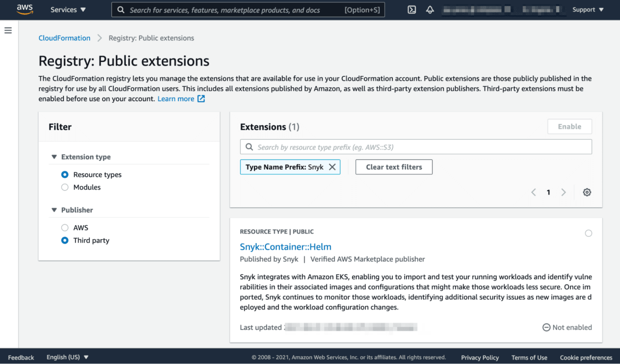The height and width of the screenshot is (364, 620).
Task: Click the Not enabled status icon
Action: 546,328
